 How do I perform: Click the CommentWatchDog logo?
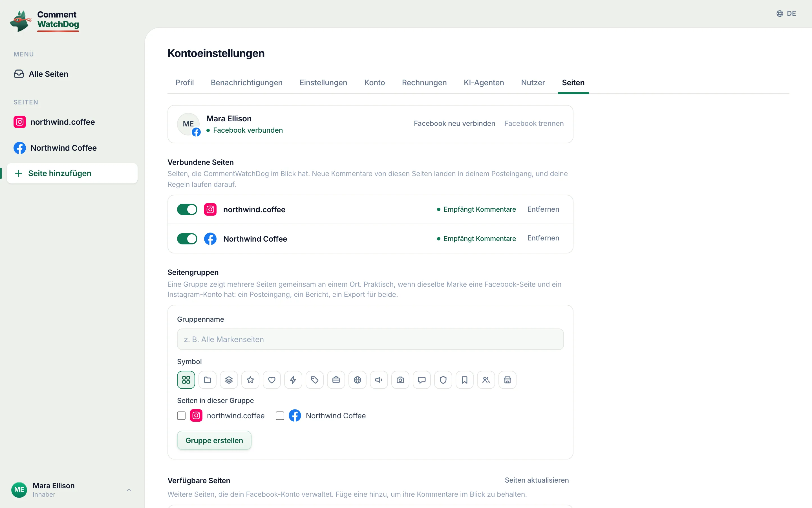pyautogui.click(x=45, y=21)
